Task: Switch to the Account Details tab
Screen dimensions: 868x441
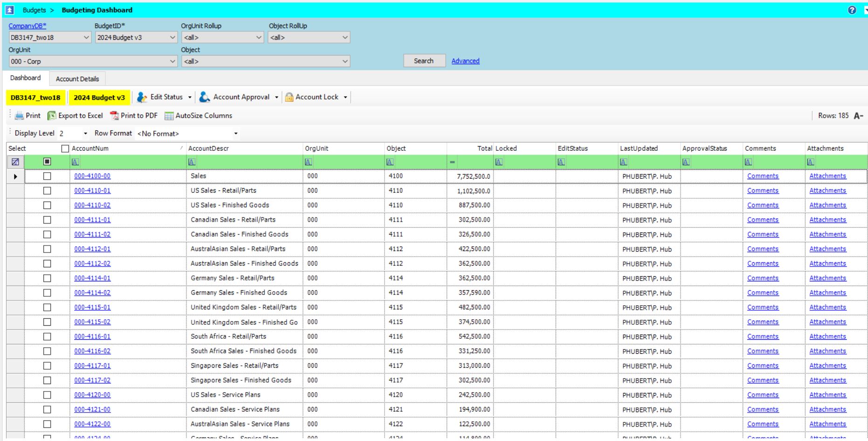Action: coord(77,79)
